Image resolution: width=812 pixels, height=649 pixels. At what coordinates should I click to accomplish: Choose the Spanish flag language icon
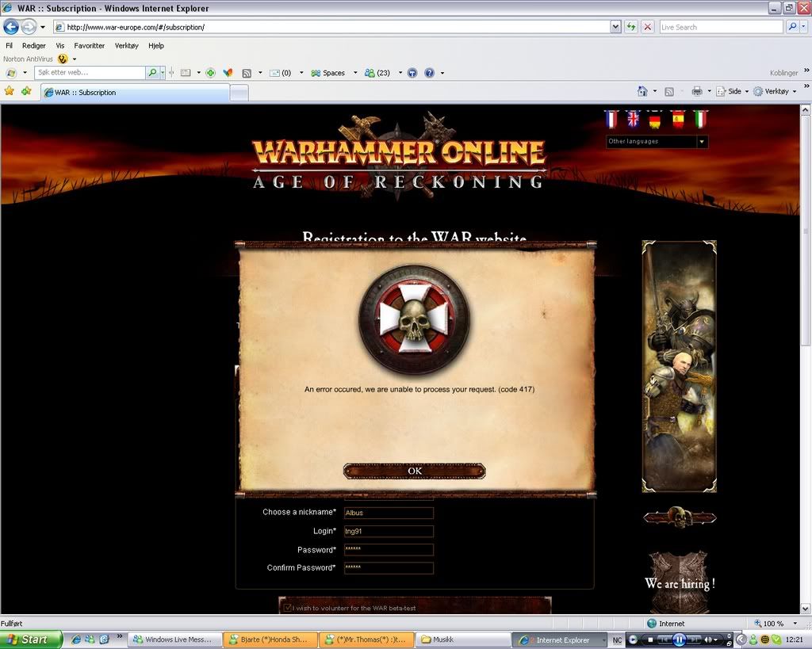pyautogui.click(x=678, y=120)
